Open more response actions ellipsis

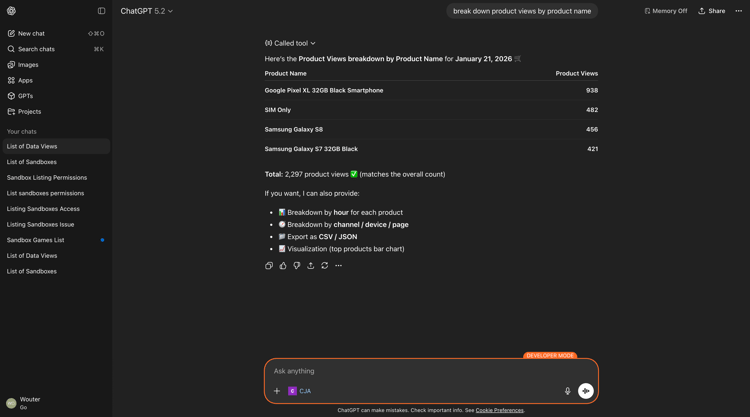tap(338, 265)
